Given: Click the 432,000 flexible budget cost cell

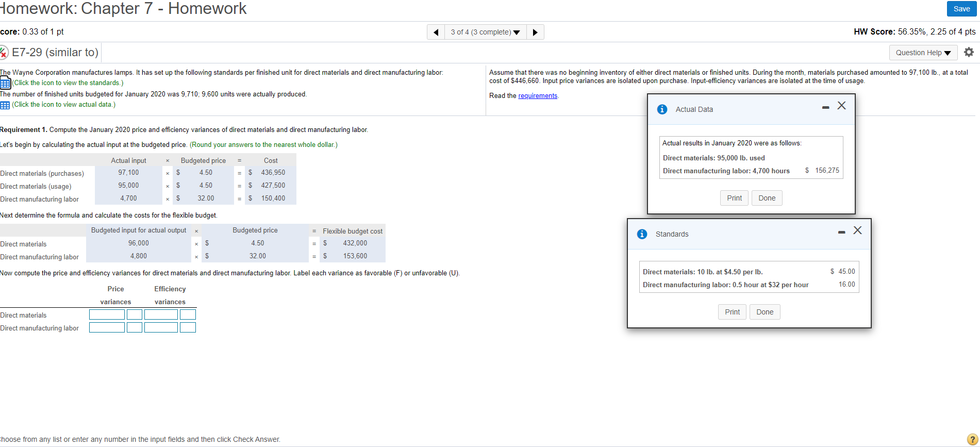Looking at the screenshot, I should click(355, 243).
